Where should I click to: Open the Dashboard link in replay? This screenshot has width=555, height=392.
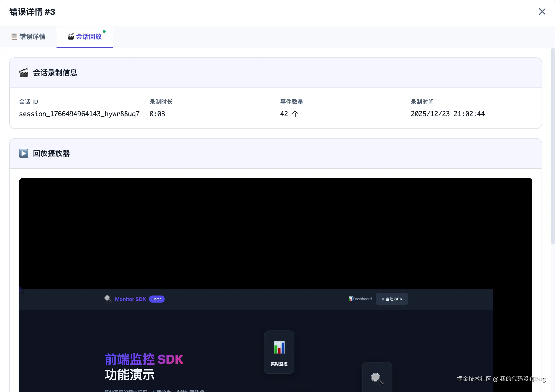pyautogui.click(x=360, y=299)
